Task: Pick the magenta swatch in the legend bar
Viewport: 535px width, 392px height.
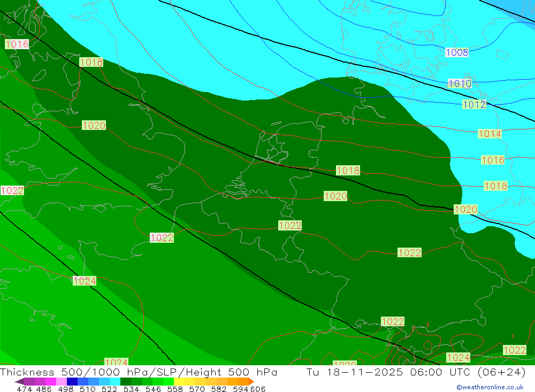Action: click(x=51, y=381)
